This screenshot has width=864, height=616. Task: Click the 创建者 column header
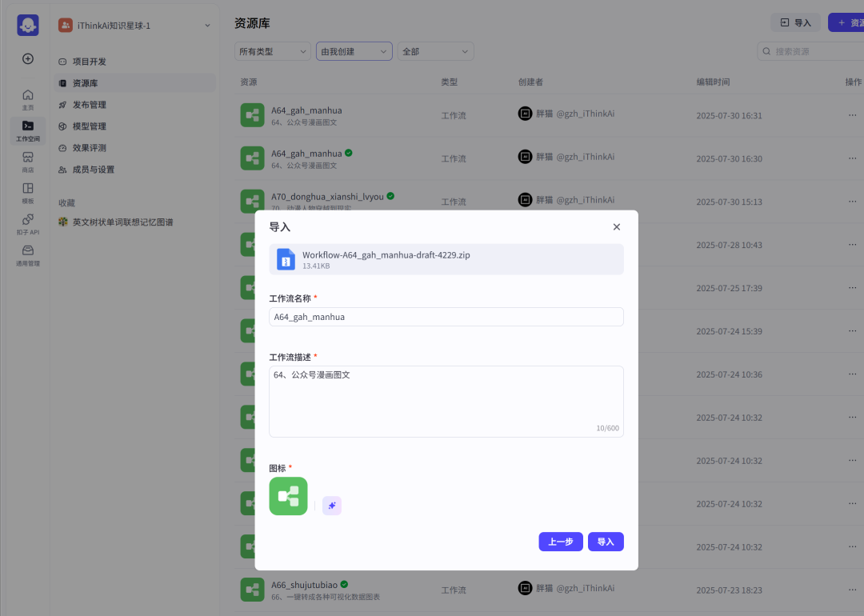coord(530,82)
